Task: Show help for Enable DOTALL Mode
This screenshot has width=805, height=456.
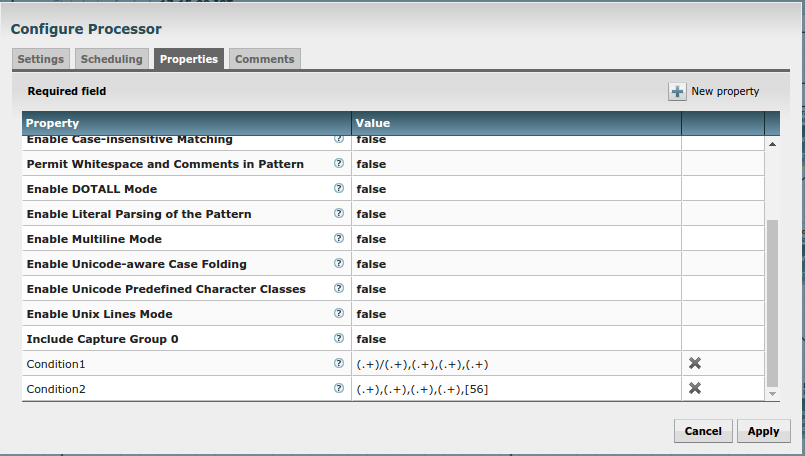Action: click(x=338, y=189)
